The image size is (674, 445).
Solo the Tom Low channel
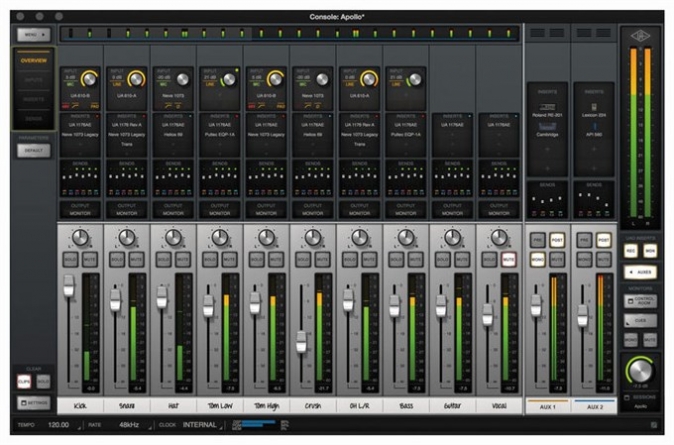[210, 260]
